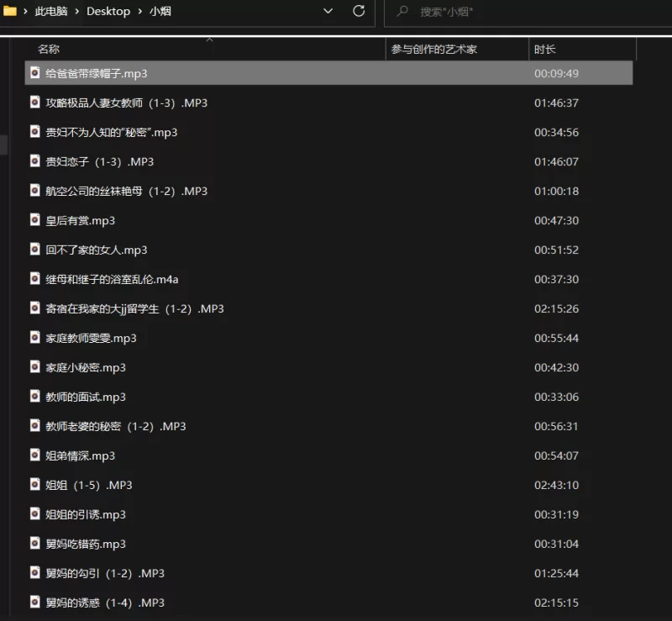Click the duration value 01:46:07
The image size is (672, 621).
pyautogui.click(x=556, y=161)
